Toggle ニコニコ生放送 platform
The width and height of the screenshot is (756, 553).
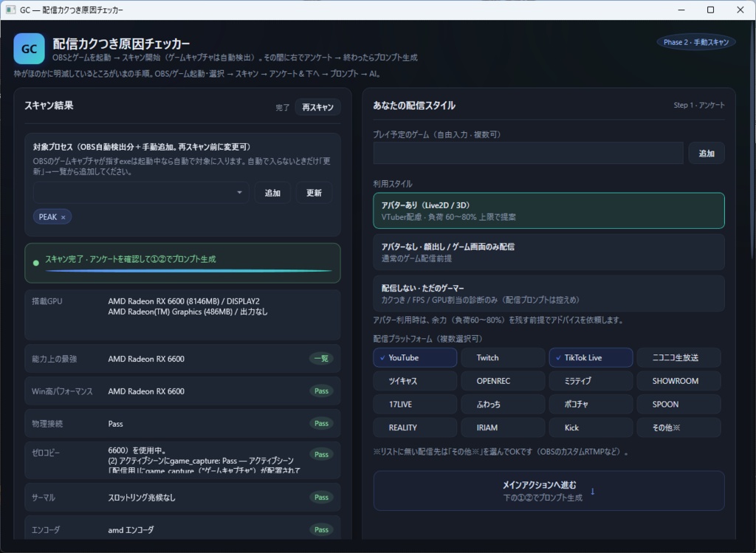click(x=679, y=358)
